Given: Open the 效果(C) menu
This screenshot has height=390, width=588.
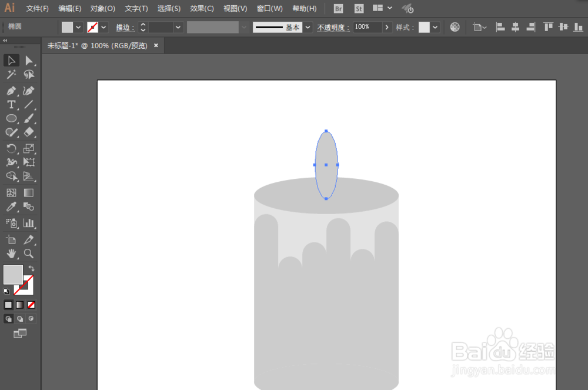Looking at the screenshot, I should (201, 8).
